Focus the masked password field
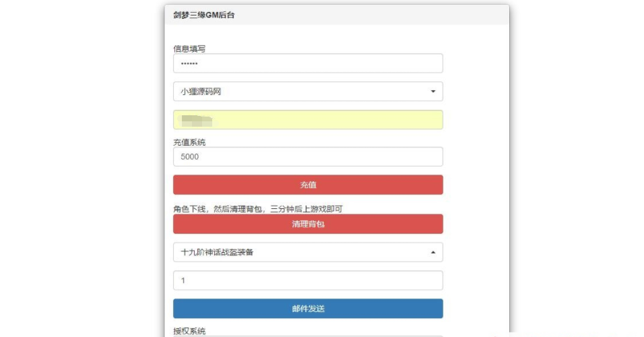Screen dimensions: 644x337 [307, 63]
